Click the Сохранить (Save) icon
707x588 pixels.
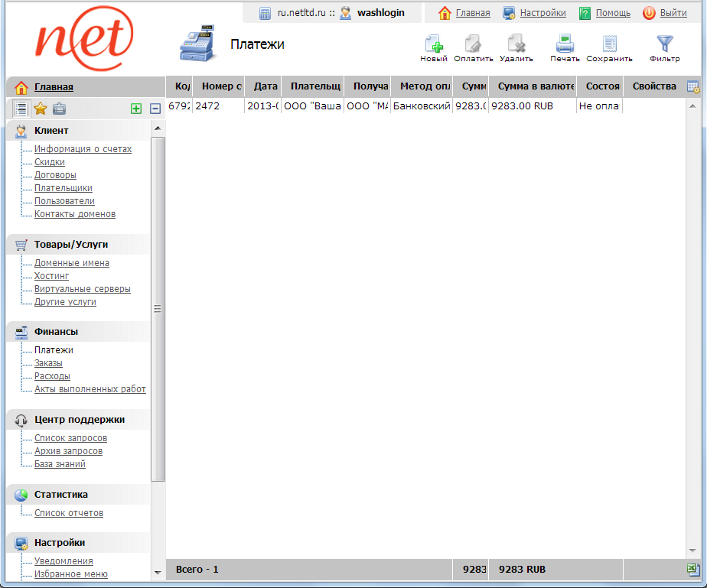[609, 46]
